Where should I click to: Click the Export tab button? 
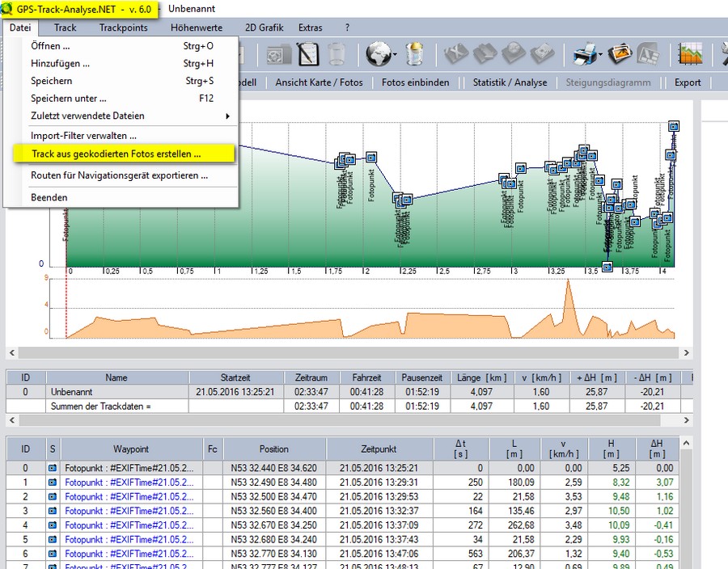tap(688, 82)
